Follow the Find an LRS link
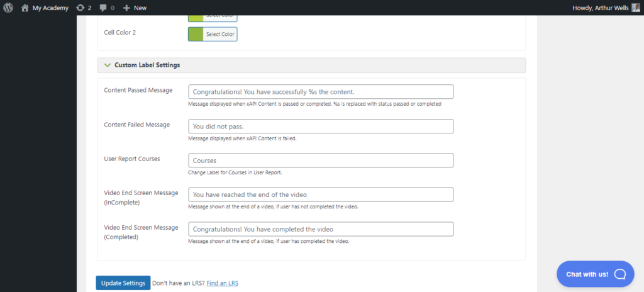644x292 pixels. point(222,283)
